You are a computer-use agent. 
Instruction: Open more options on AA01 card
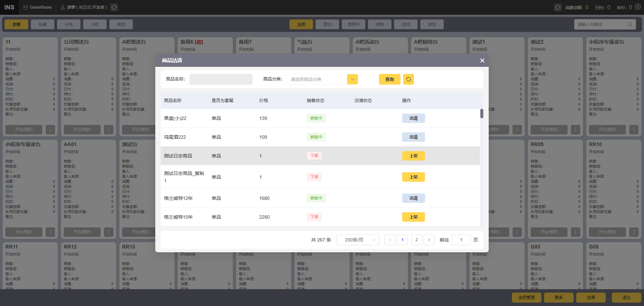(x=108, y=232)
